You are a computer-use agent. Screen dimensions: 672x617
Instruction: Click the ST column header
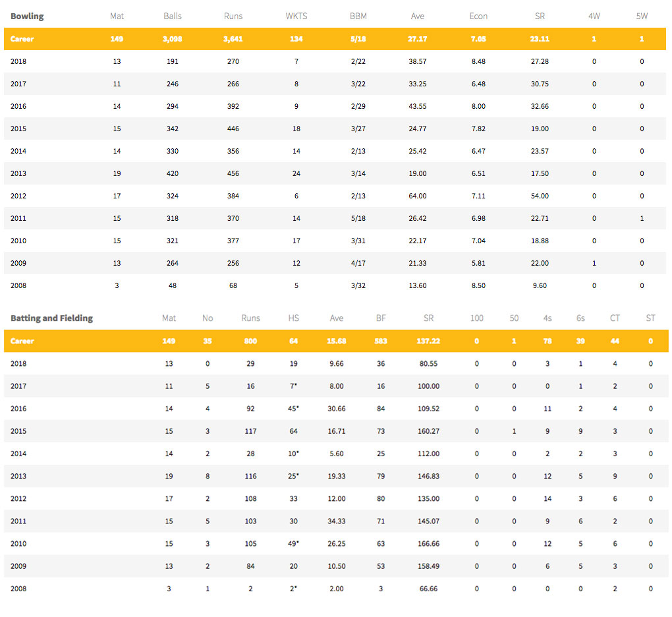pyautogui.click(x=650, y=318)
